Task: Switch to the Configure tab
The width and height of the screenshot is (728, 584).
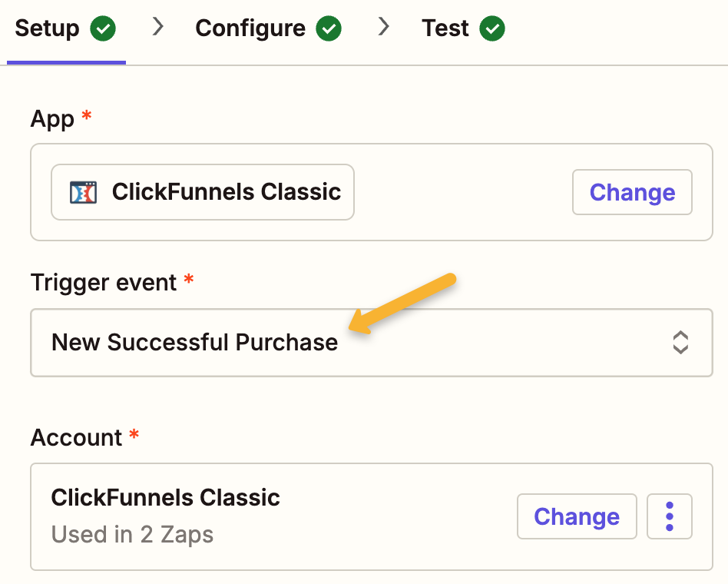Action: click(x=250, y=29)
